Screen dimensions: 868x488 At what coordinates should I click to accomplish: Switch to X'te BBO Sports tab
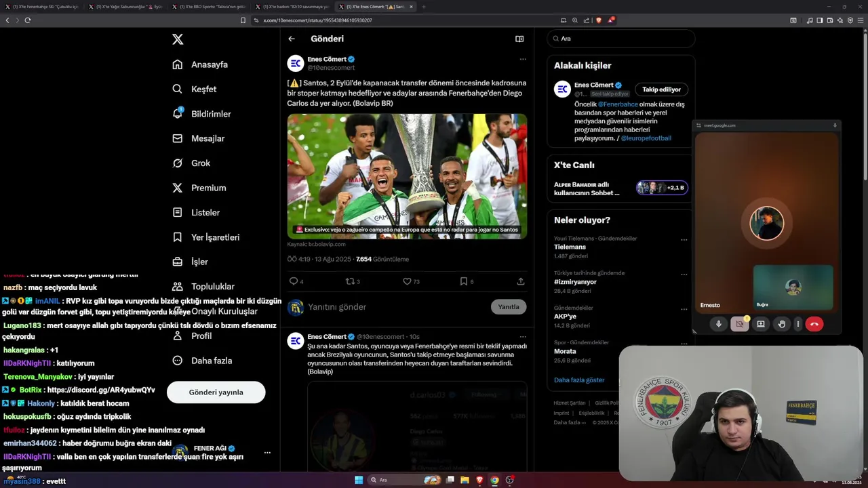coord(209,7)
